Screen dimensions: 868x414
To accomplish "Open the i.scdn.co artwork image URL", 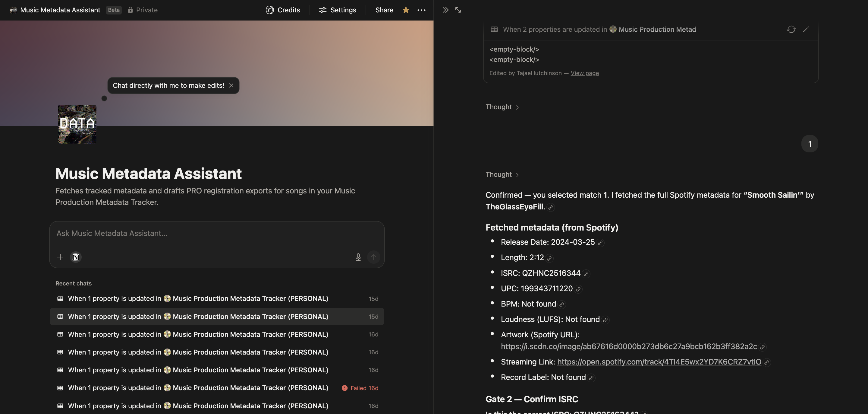I will click(629, 346).
